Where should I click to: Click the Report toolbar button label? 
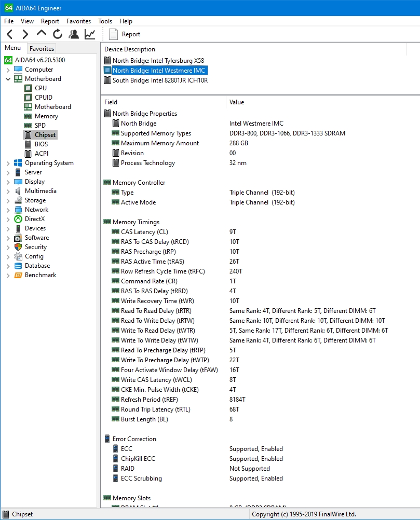pos(131,34)
